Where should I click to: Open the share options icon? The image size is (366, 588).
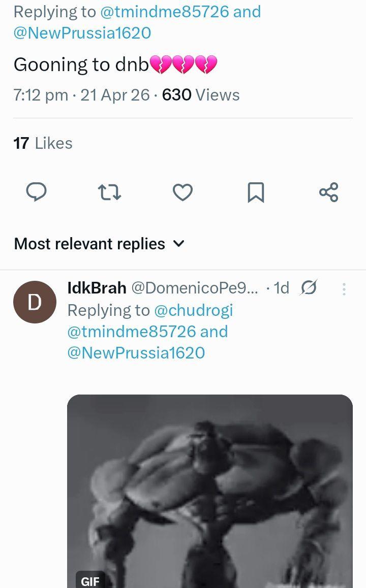click(x=328, y=192)
